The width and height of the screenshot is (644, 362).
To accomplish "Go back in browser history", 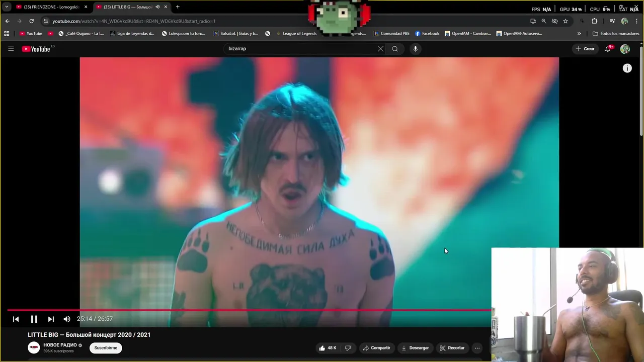I will click(7, 21).
